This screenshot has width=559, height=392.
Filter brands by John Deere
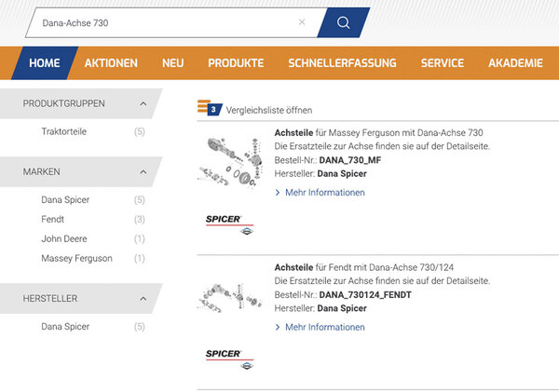pos(63,238)
